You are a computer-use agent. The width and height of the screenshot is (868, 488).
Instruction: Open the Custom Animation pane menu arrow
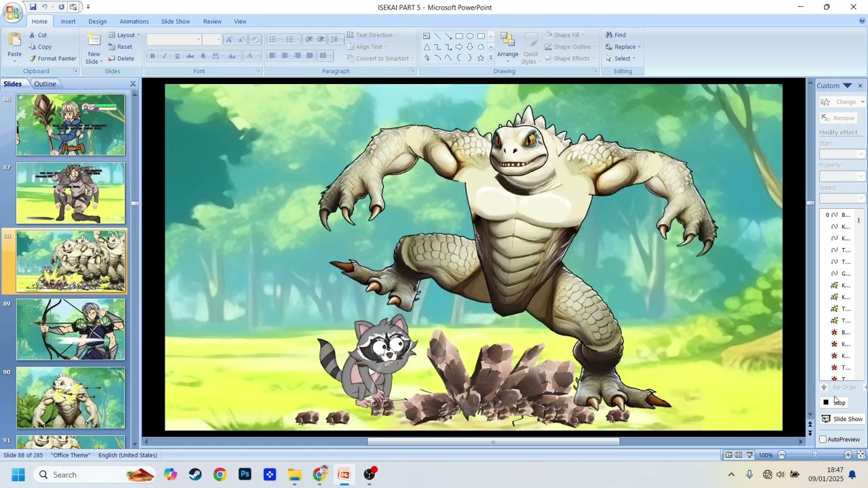847,85
